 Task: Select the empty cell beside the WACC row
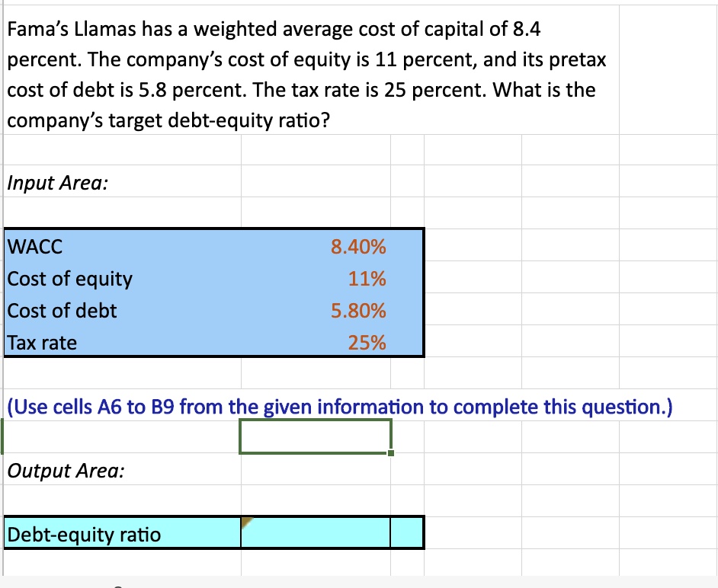[x=473, y=247]
